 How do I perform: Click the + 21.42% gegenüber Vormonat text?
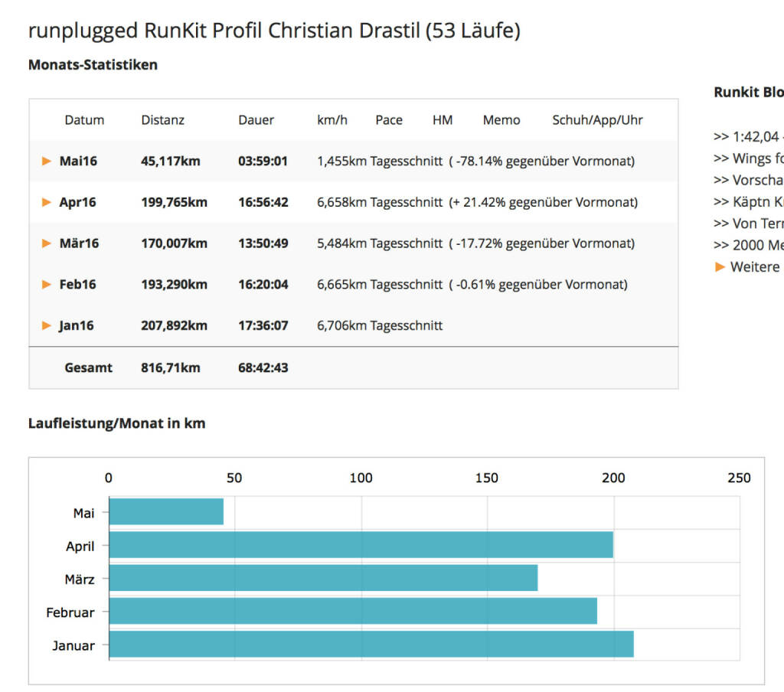[x=544, y=202]
